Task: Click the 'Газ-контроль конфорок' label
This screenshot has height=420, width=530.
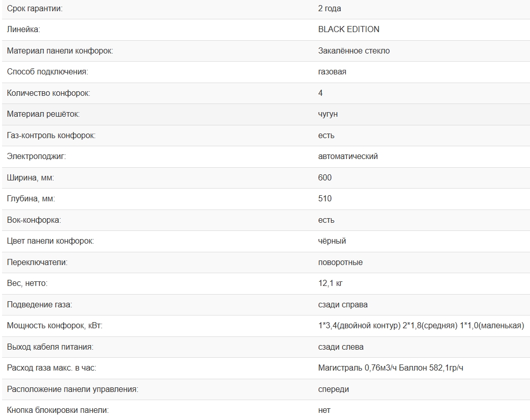Action: point(51,136)
